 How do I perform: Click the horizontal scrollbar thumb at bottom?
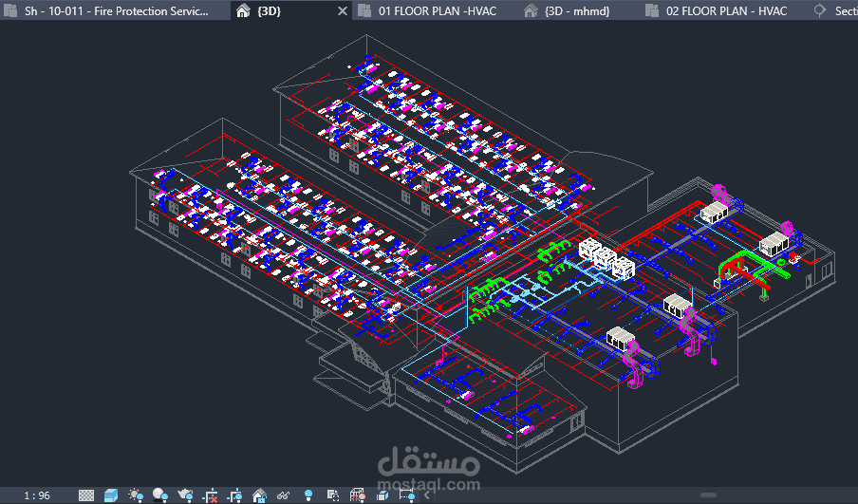pyautogui.click(x=708, y=495)
